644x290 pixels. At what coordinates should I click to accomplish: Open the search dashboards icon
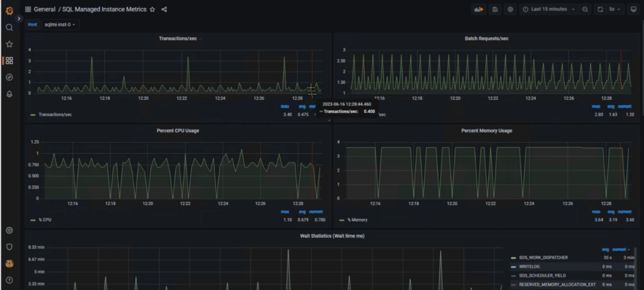click(x=9, y=28)
